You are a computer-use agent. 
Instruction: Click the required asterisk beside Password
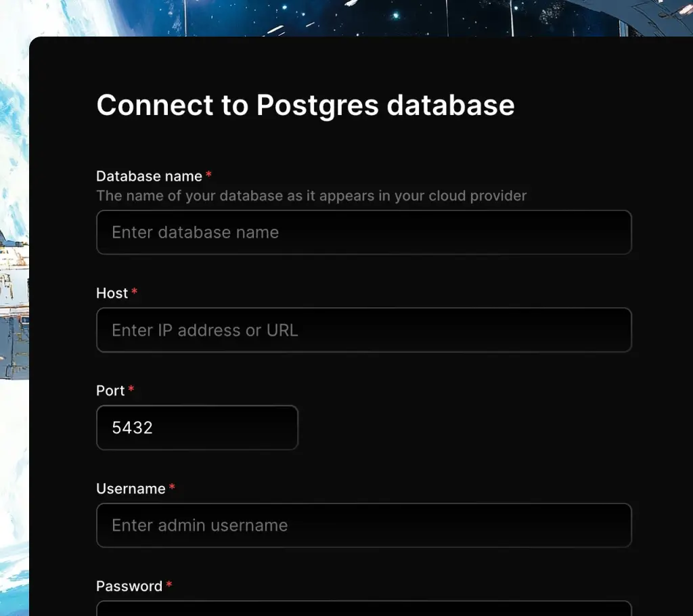pos(168,584)
